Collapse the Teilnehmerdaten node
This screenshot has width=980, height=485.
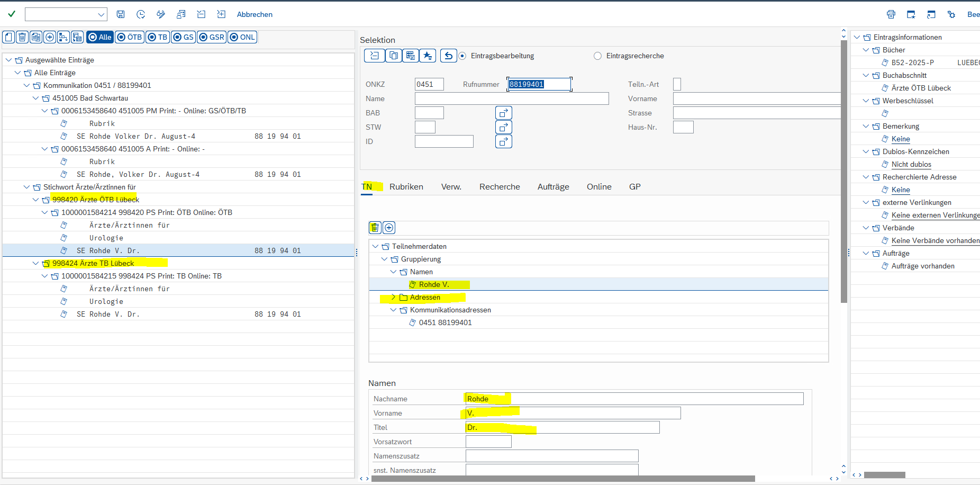tap(375, 246)
